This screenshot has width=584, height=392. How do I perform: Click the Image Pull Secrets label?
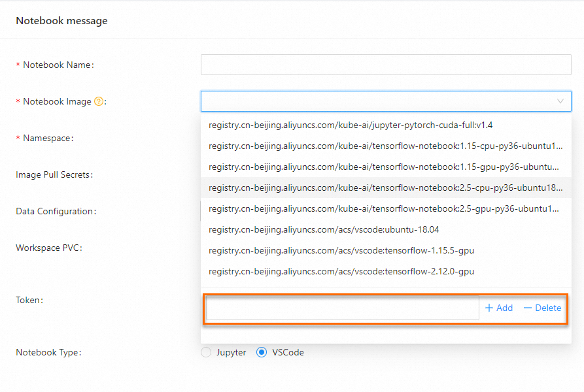tap(54, 174)
